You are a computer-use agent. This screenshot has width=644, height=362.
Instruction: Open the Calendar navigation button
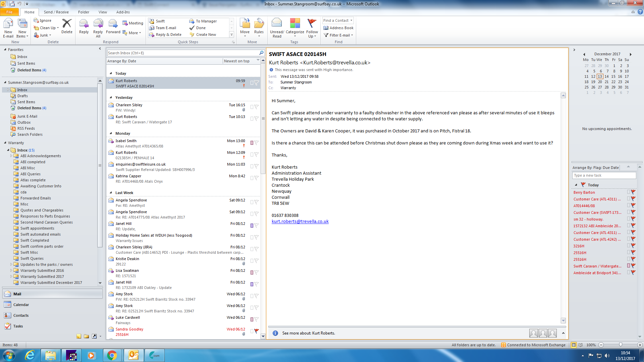[x=21, y=305]
